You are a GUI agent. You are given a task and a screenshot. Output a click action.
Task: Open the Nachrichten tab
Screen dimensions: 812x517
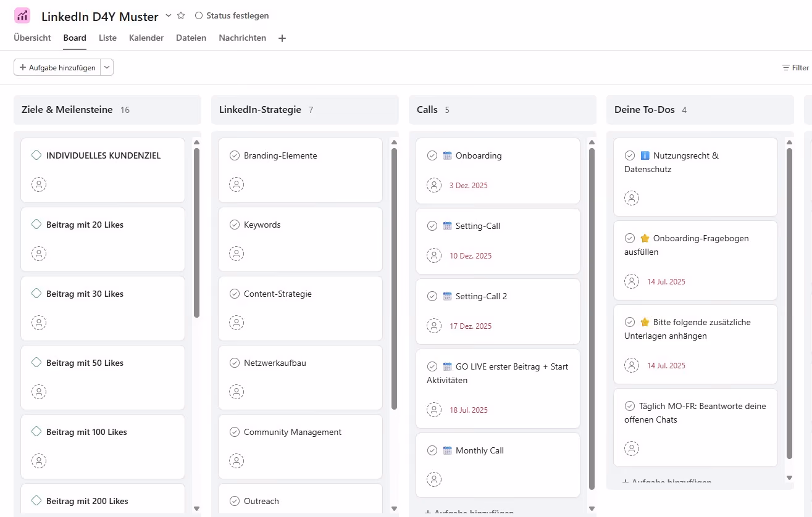242,38
